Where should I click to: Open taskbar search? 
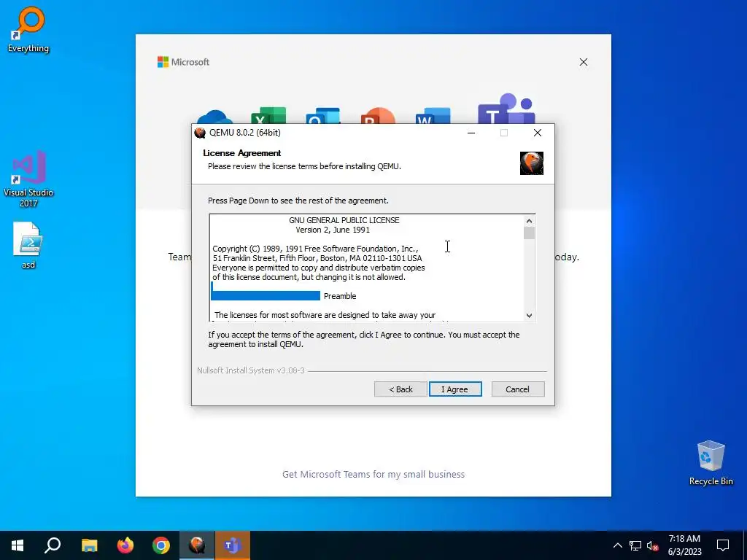[53, 545]
